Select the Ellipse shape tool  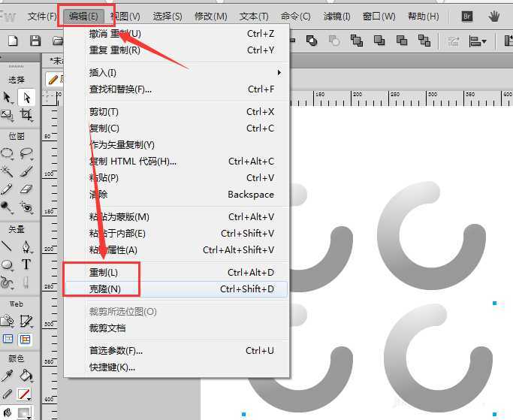point(7,264)
